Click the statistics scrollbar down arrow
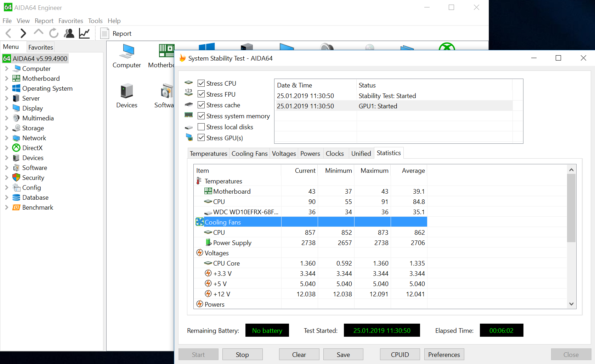The width and height of the screenshot is (595, 364). tap(571, 304)
